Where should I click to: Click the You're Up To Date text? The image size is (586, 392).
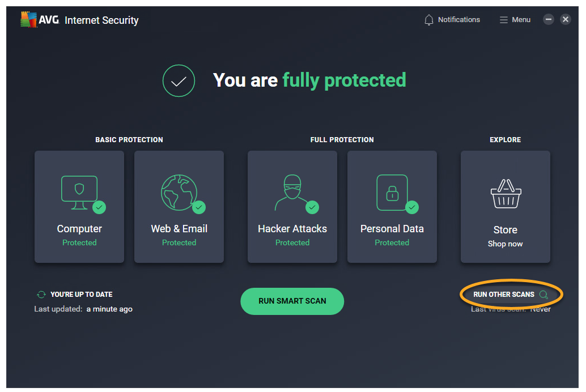tap(81, 295)
